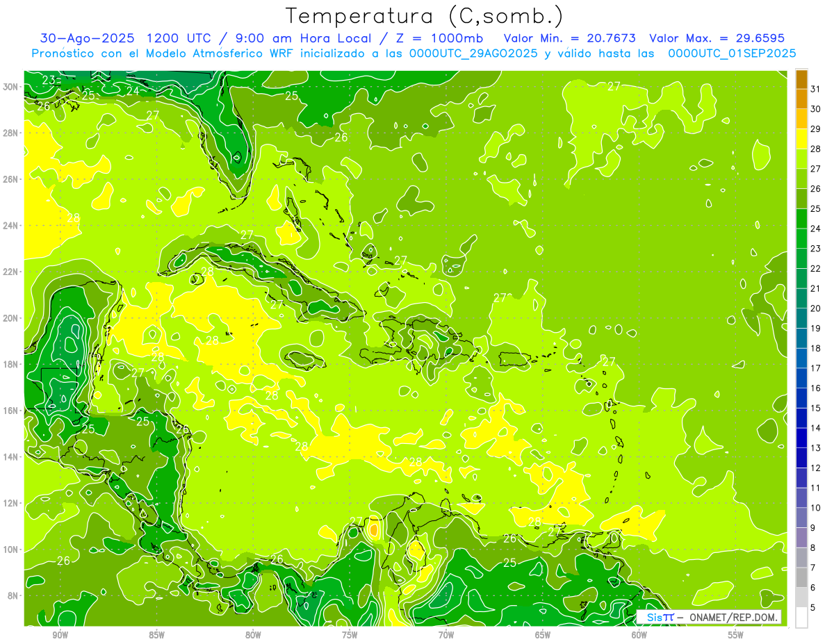Click the white colorbar swatch below 5
Viewport: 834px width, 644px height.
click(801, 618)
